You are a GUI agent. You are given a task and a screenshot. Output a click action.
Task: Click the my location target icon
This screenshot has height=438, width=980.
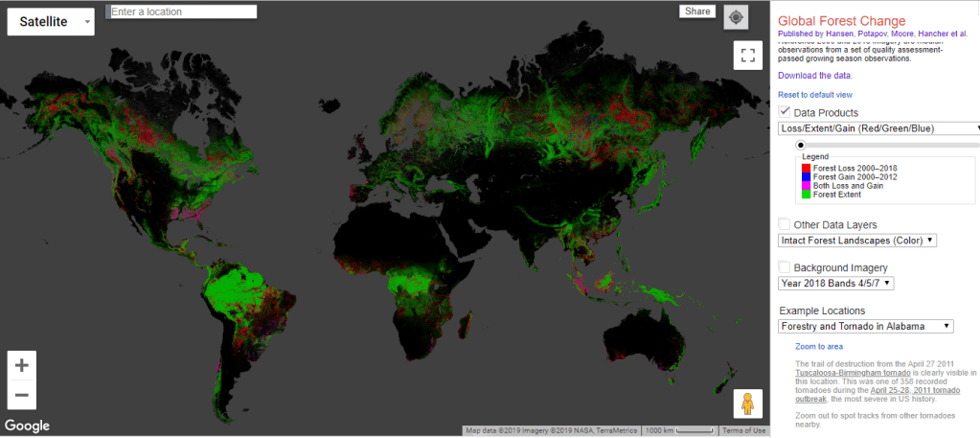tap(736, 17)
